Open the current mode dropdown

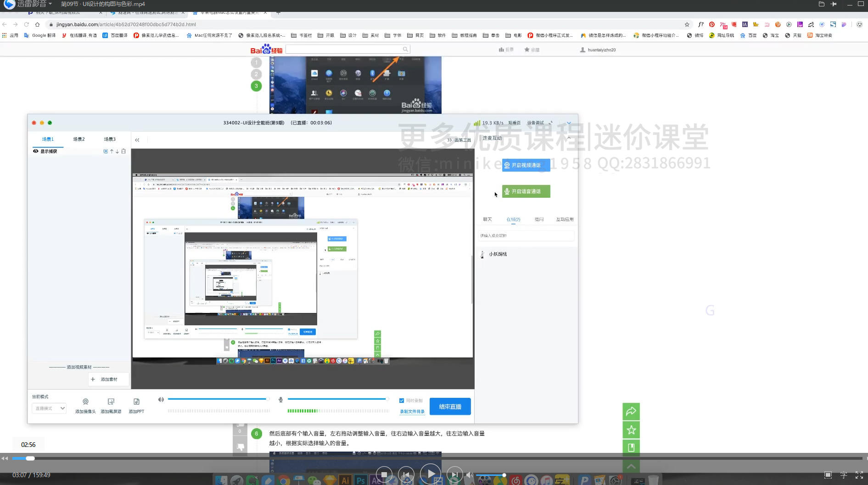[49, 408]
